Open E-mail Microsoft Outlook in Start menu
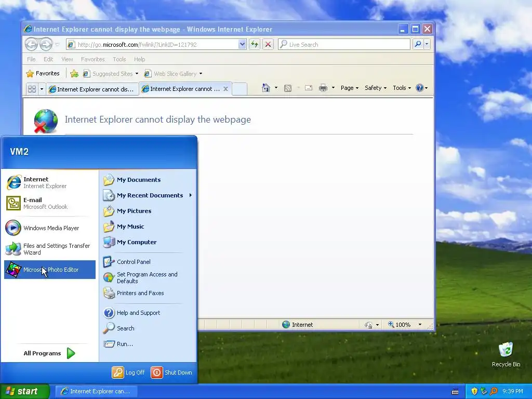 pyautogui.click(x=49, y=203)
